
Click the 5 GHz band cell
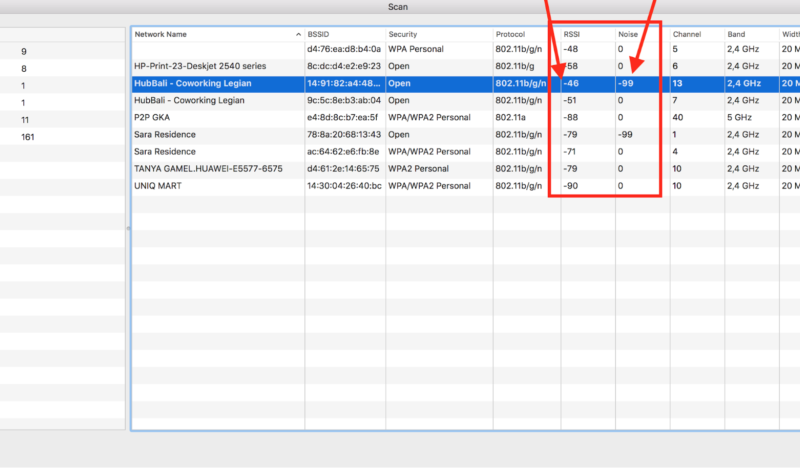point(739,117)
